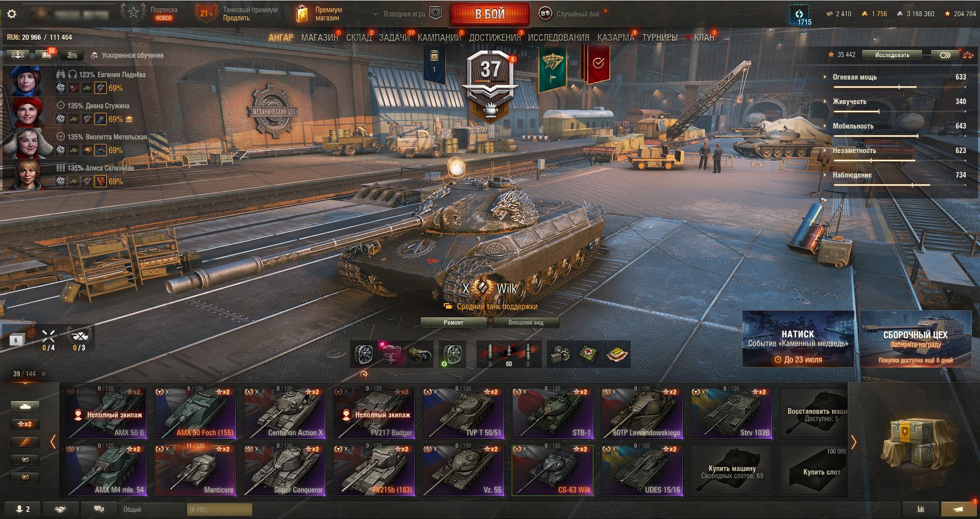Toggle the x2 bonus filter

pyautogui.click(x=25, y=424)
